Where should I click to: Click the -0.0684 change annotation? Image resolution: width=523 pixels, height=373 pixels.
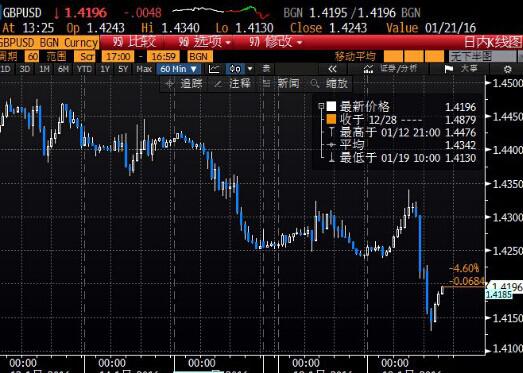point(468,281)
